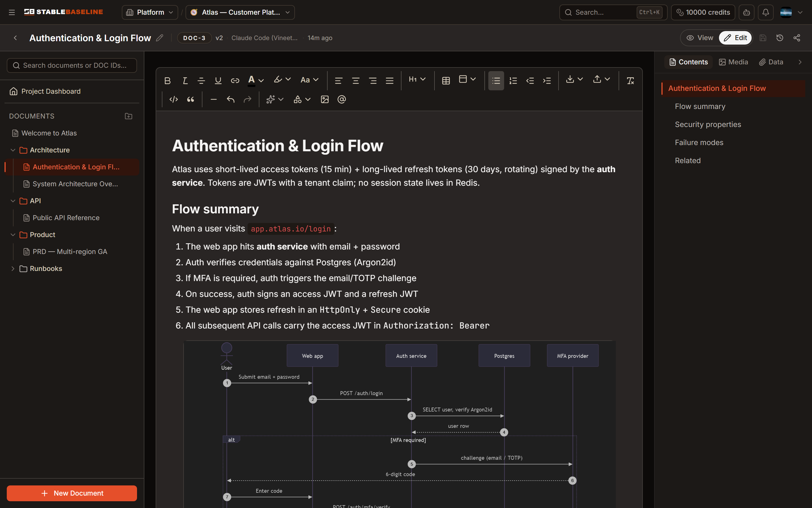812x508 pixels.
Task: Align text right
Action: click(372, 81)
